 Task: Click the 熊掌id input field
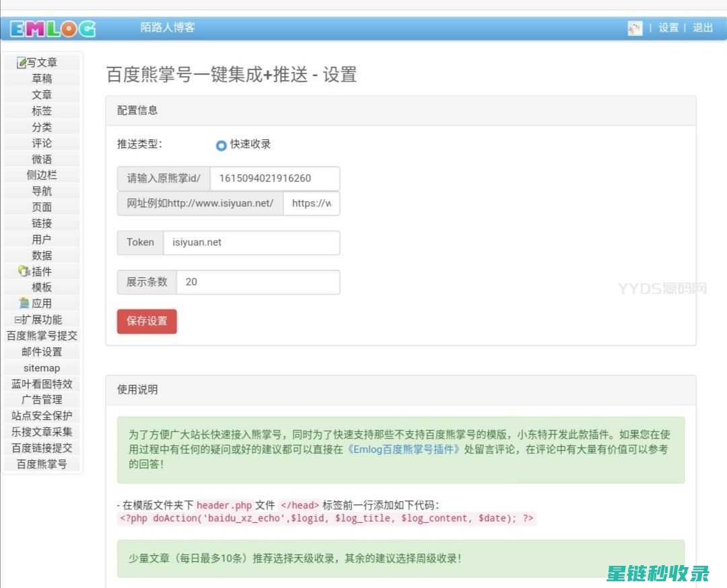click(x=275, y=178)
